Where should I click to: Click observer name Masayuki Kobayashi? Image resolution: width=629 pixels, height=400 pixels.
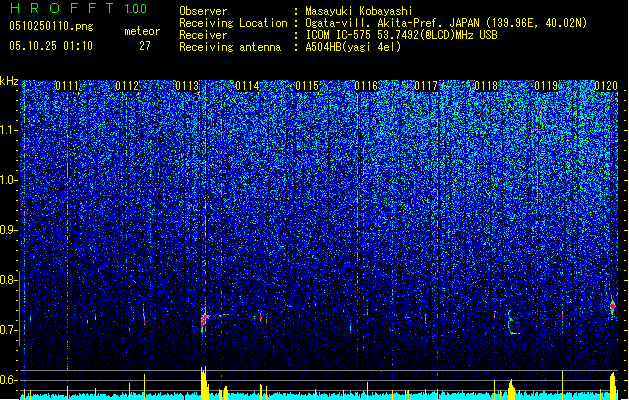click(359, 11)
